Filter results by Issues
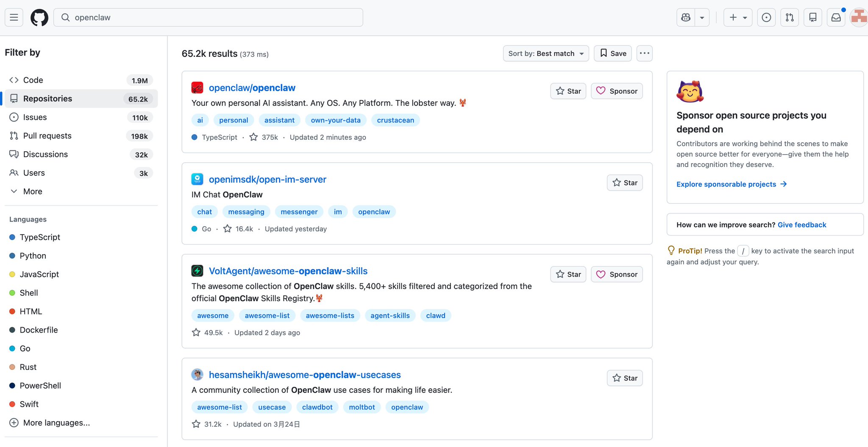Screen dimensions: 868x447 click(x=81, y=117)
